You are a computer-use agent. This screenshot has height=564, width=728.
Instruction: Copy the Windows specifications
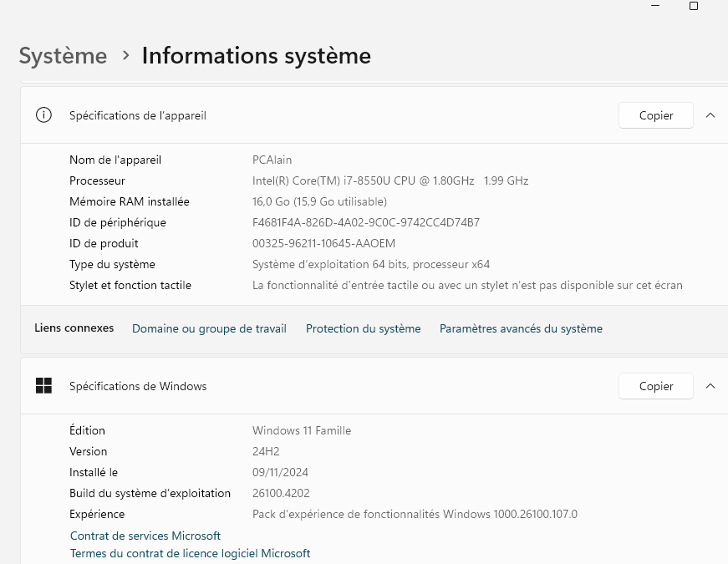click(655, 386)
